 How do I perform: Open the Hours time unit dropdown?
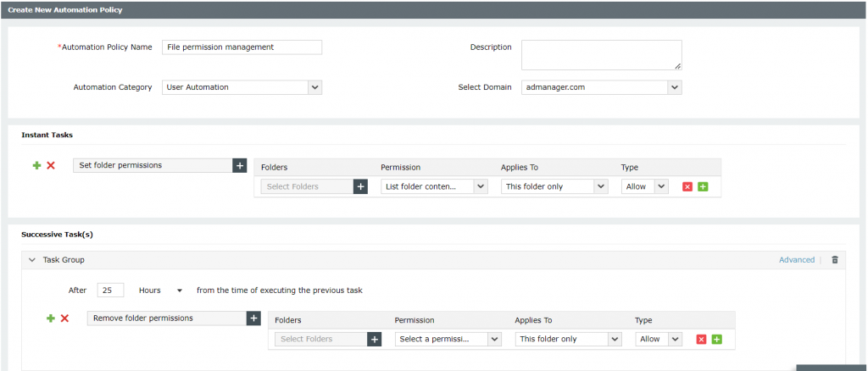(161, 291)
